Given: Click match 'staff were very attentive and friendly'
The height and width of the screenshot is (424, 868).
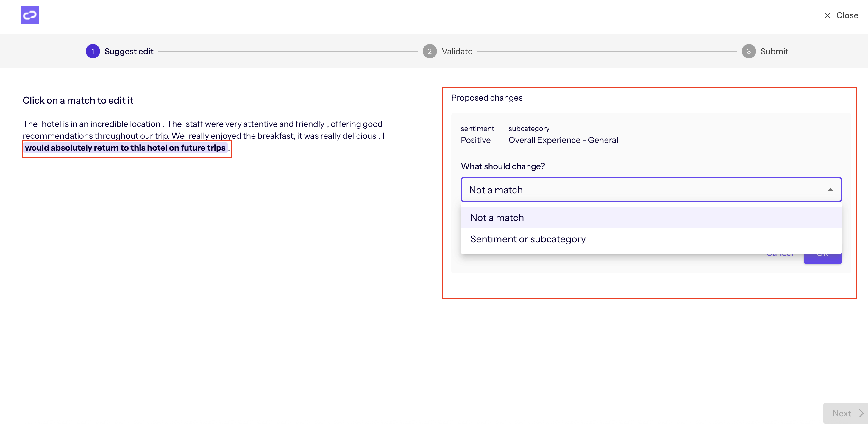Looking at the screenshot, I should coord(255,124).
